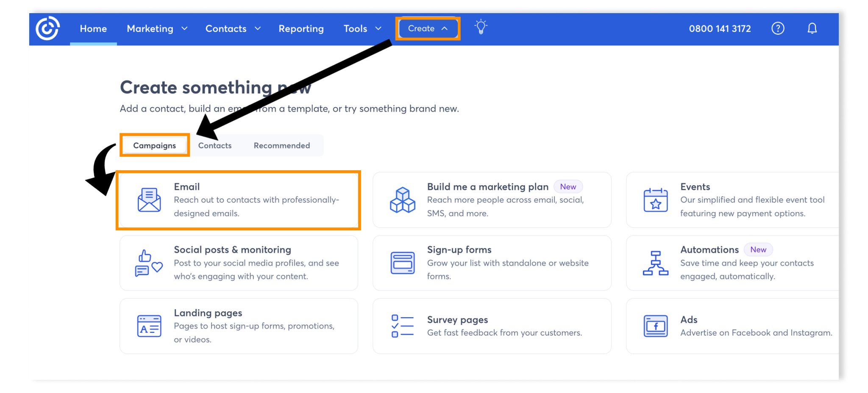This screenshot has width=868, height=393.
Task: Call 0800 141 3172 support number
Action: pos(720,28)
